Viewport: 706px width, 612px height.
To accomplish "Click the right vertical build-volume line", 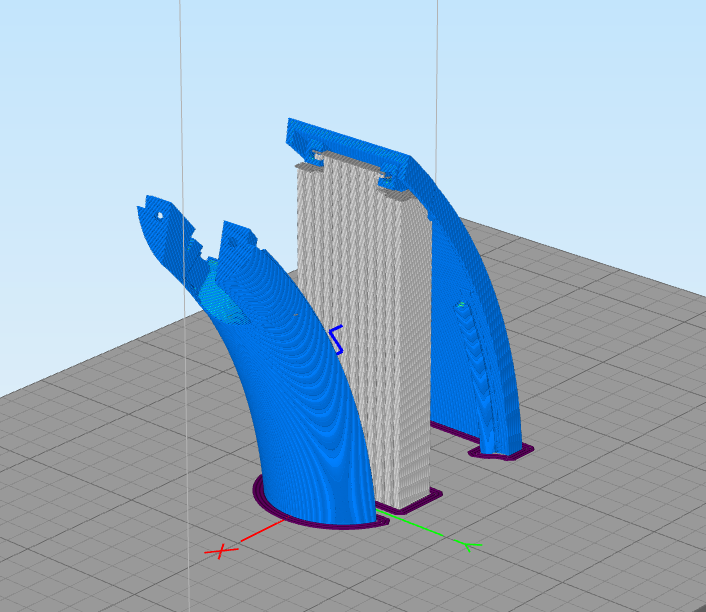I will (x=437, y=60).
